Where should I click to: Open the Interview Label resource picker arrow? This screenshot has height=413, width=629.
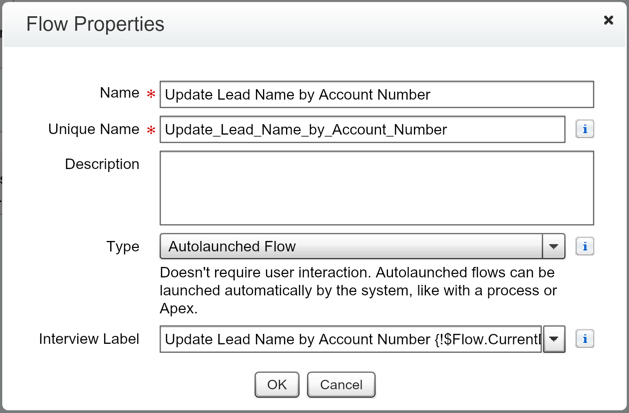[554, 339]
